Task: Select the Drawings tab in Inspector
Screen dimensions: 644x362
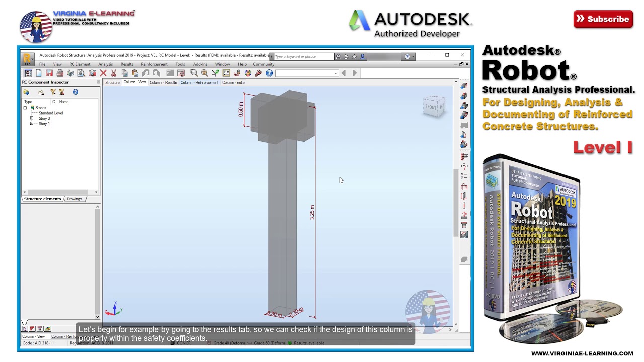Action: tap(74, 199)
